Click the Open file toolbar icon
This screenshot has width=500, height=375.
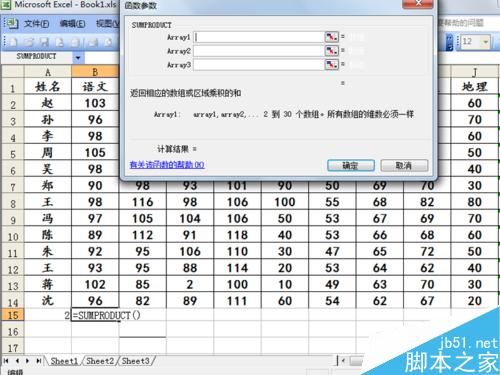coord(29,42)
